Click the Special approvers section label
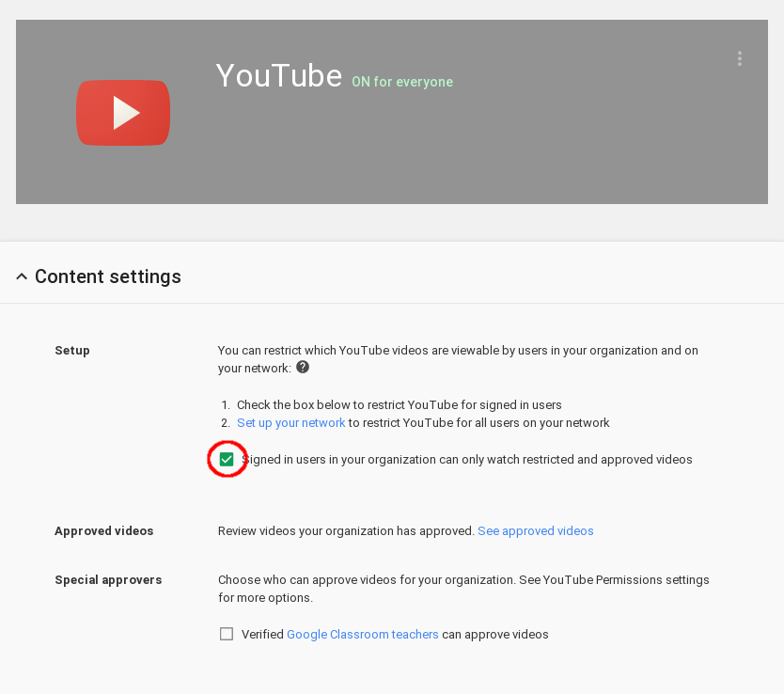The width and height of the screenshot is (784, 694). [x=108, y=580]
